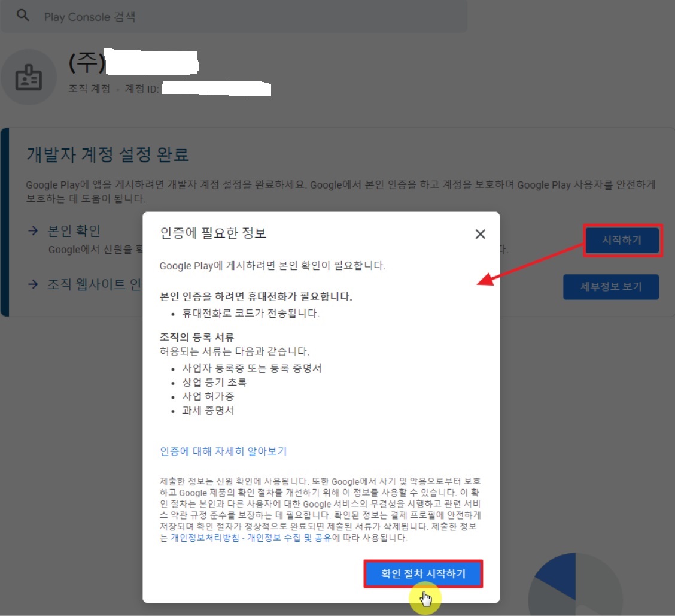This screenshot has width=675, height=616.
Task: Click the 휴대전화로 코드가 전송됩니다 bullet text
Action: (x=251, y=313)
